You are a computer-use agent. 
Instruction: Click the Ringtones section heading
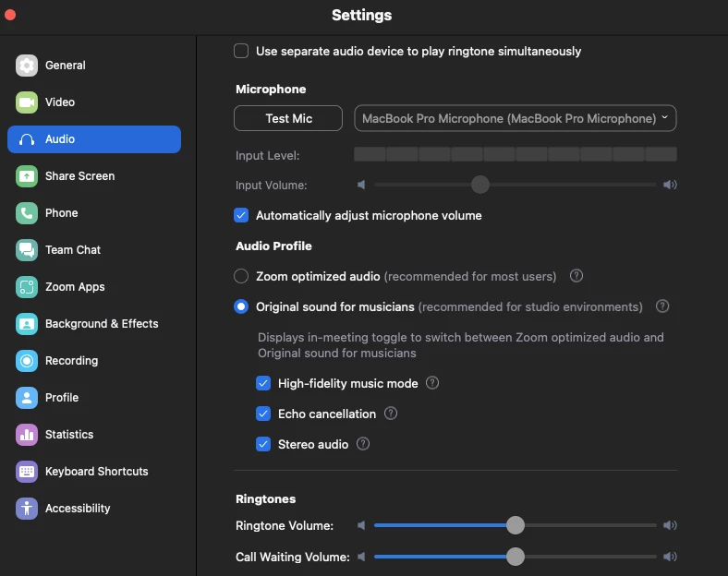[x=265, y=499]
